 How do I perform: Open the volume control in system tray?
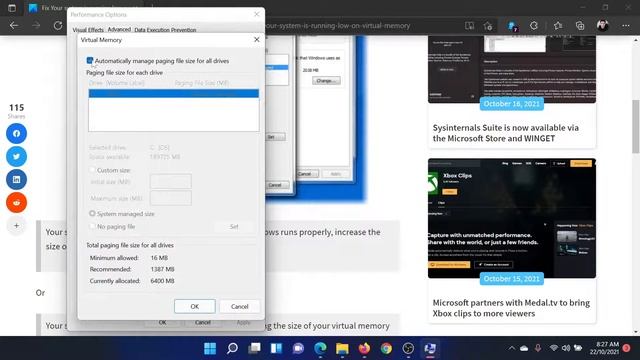pos(566,348)
